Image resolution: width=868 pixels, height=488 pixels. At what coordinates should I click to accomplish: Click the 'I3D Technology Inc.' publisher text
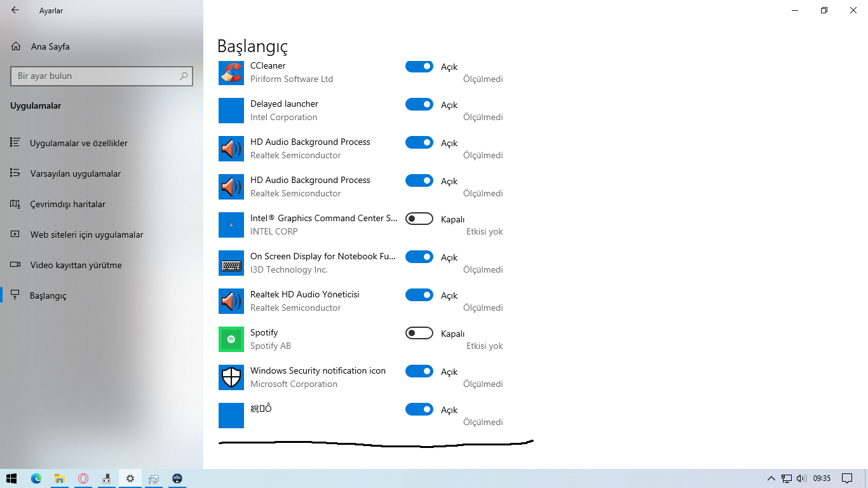pyautogui.click(x=289, y=269)
